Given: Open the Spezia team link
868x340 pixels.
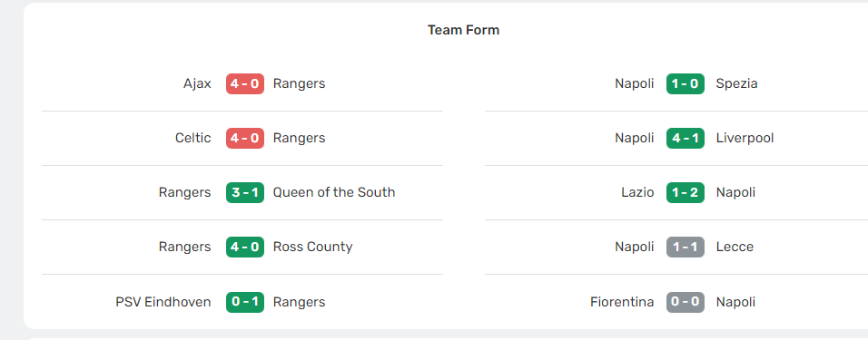Looking at the screenshot, I should click(737, 84).
